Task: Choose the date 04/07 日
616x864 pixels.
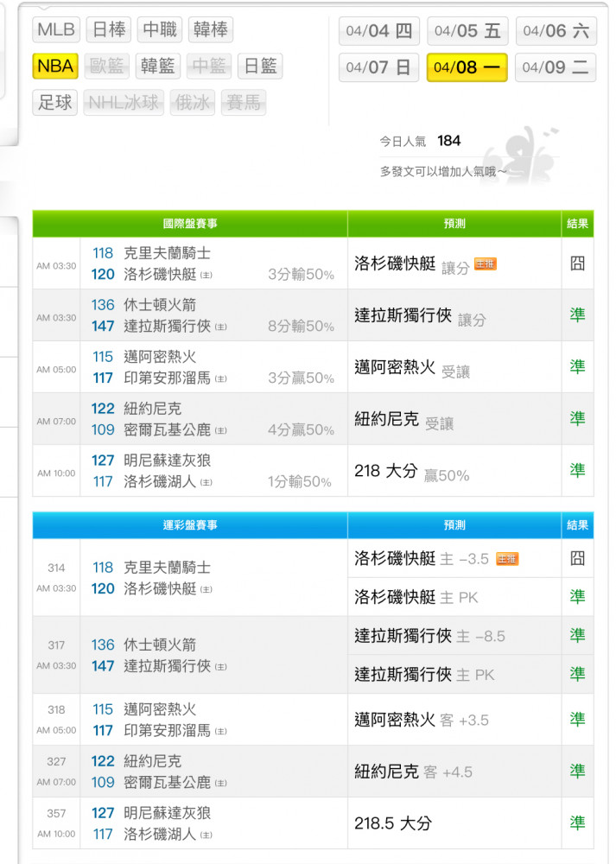Action: point(379,67)
